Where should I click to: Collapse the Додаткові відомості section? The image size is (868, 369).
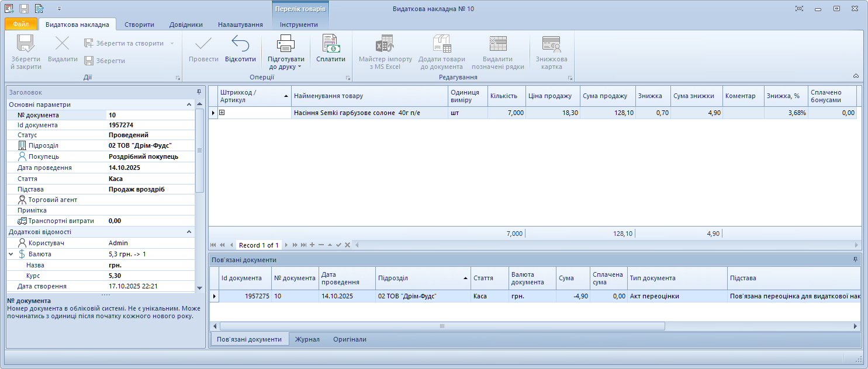tap(189, 232)
